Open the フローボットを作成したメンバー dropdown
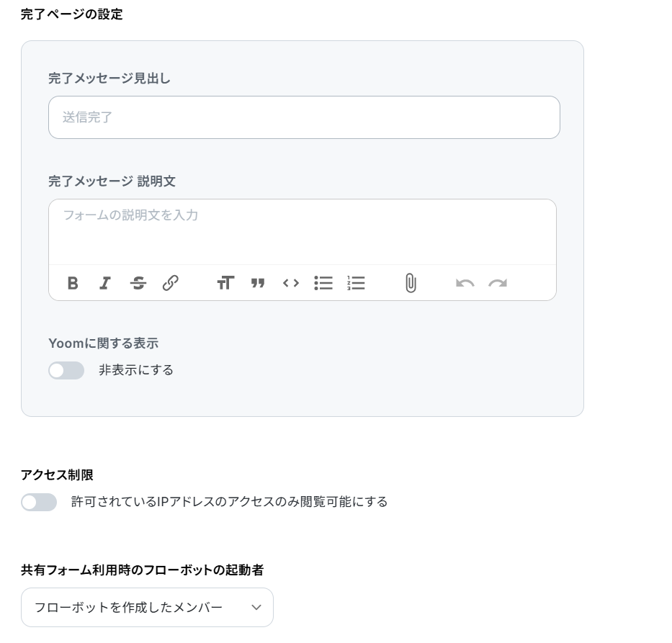Screen dimensions: 672x643 (x=147, y=608)
